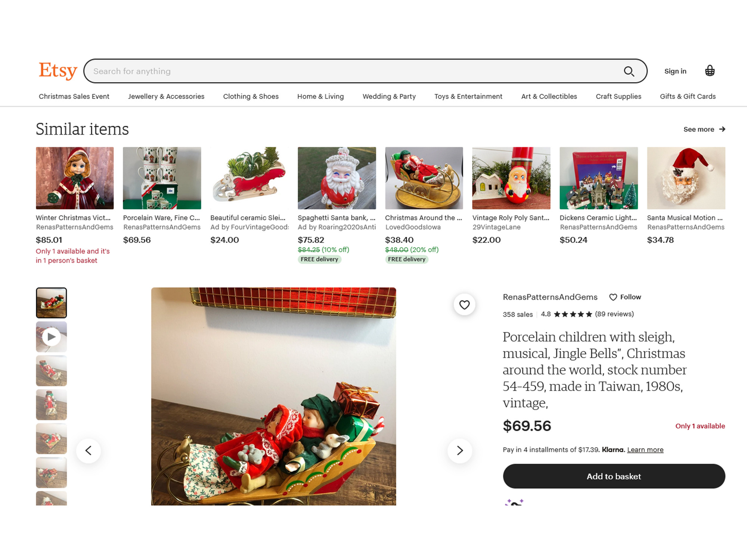
Task: Show previous product photo arrow
Action: tap(89, 451)
